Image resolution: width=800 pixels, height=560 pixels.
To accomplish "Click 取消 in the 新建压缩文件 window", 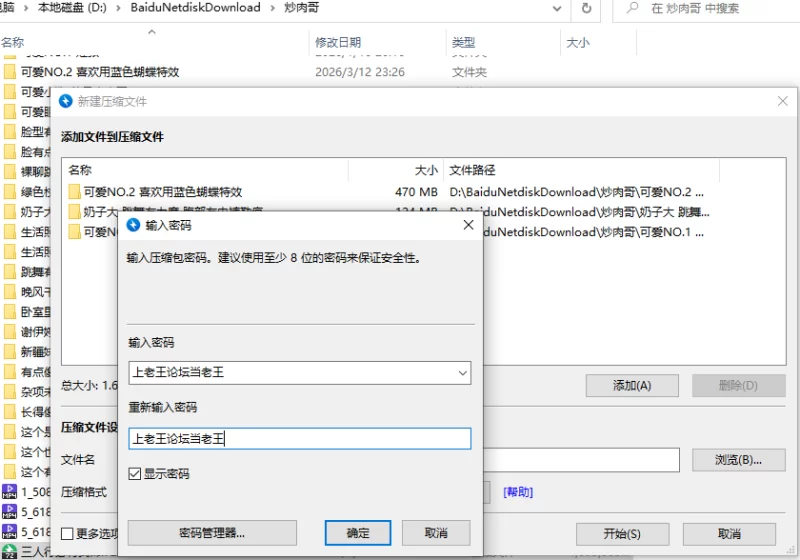I will (729, 534).
